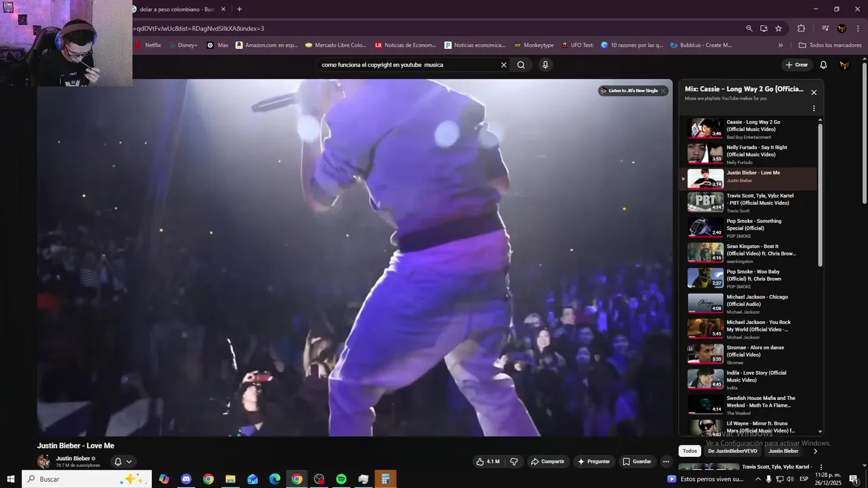Play Indila - Love Story

click(x=749, y=380)
